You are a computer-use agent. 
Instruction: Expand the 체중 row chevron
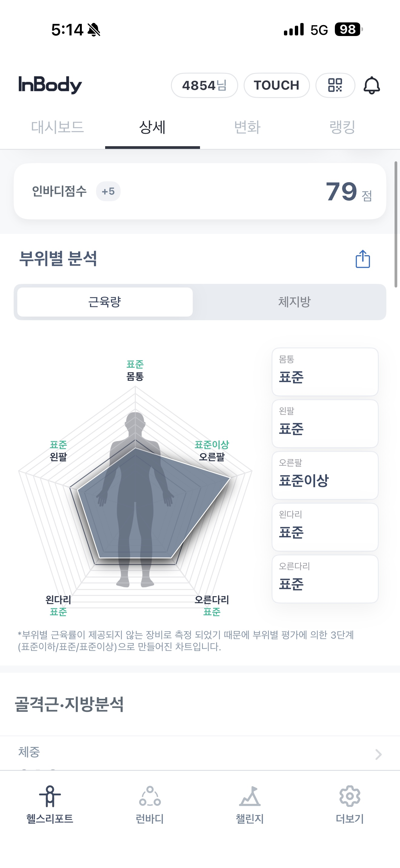click(x=378, y=754)
